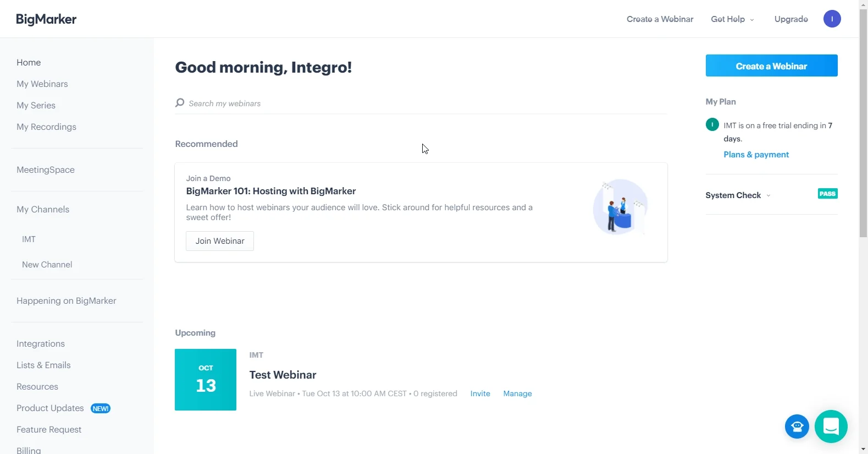Click Manage for Test Webinar
Screen dimensions: 868x454
tap(517, 393)
